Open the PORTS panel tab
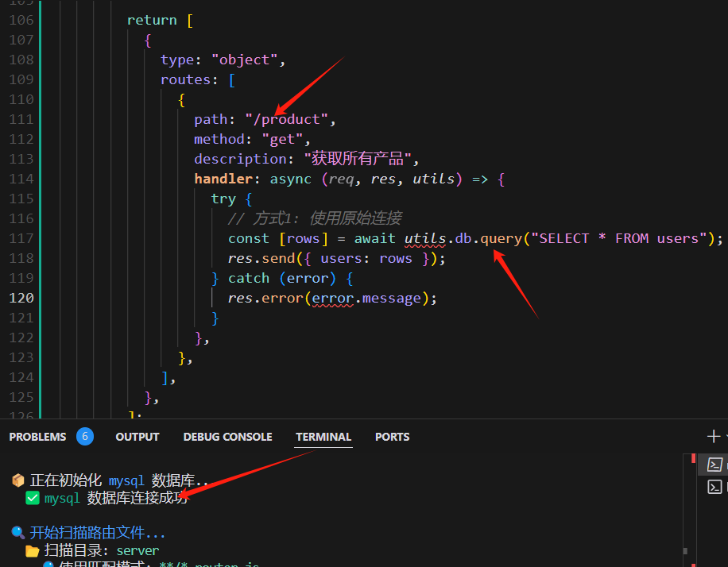 pyautogui.click(x=393, y=437)
